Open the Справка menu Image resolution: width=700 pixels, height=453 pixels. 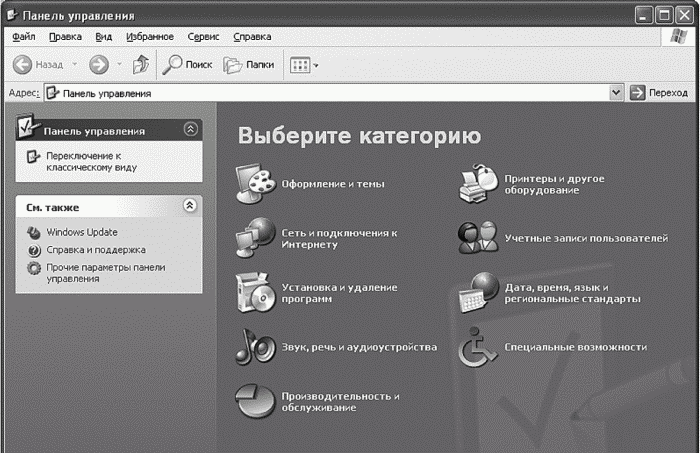[252, 37]
